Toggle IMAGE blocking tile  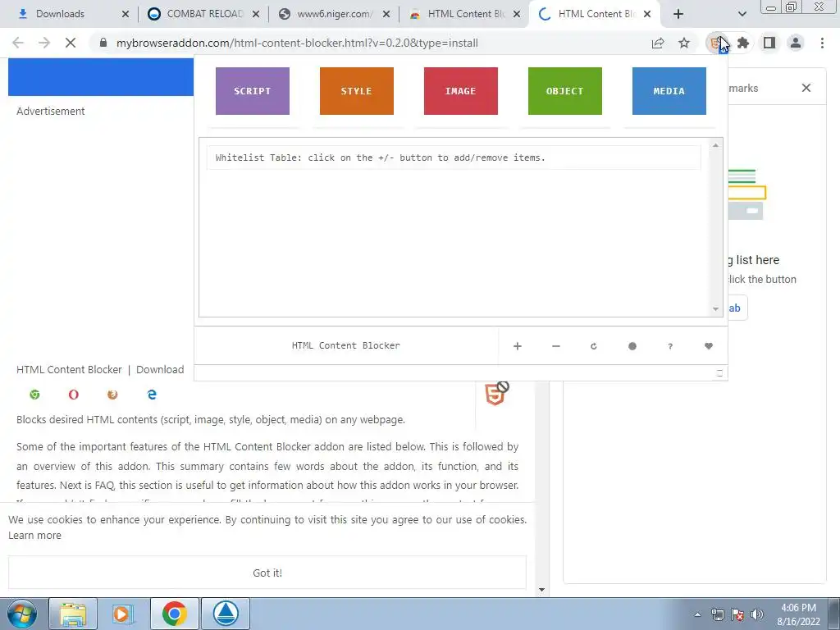(x=461, y=91)
